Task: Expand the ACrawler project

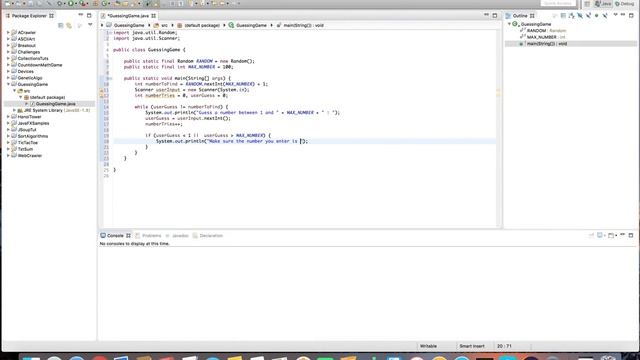Action: [8, 32]
